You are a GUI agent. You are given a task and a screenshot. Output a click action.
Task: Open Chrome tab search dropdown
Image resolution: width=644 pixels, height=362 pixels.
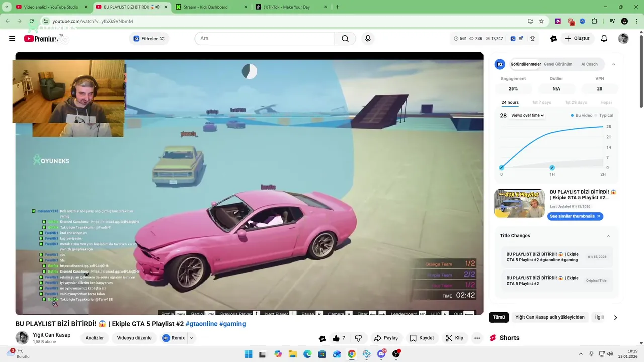pyautogui.click(x=7, y=7)
